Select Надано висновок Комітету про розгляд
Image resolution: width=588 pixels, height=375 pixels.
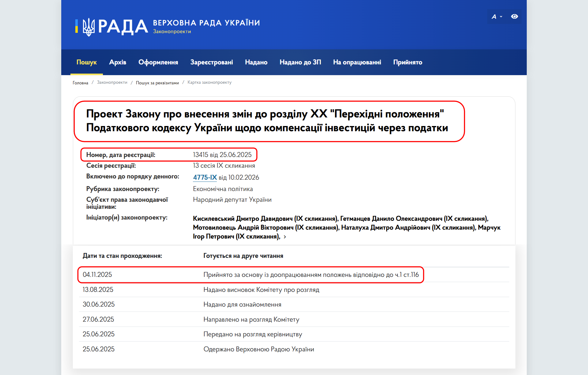point(262,290)
